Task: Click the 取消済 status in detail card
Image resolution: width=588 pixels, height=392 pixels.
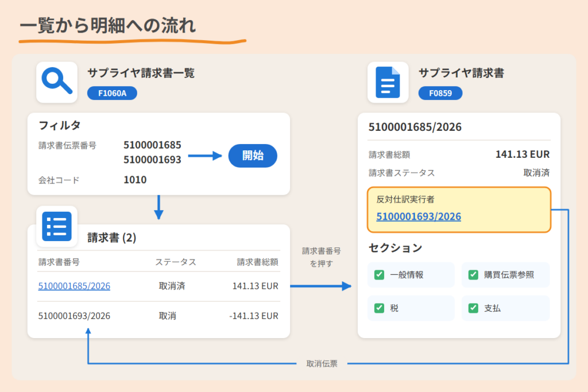Action: coord(537,173)
